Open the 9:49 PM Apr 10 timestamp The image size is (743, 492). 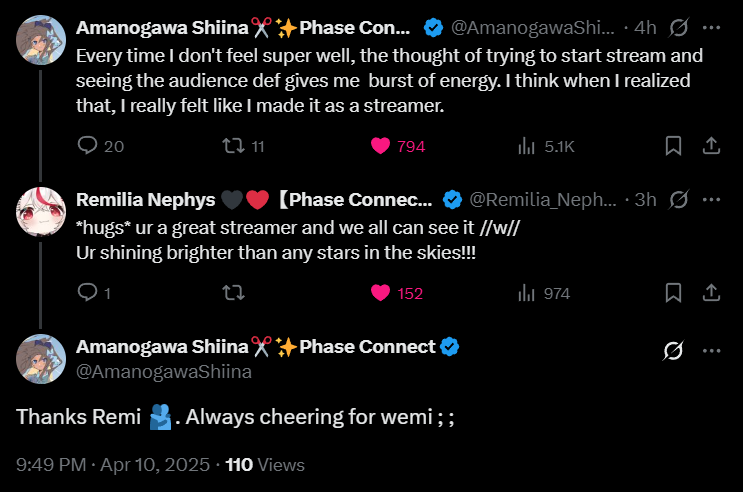(113, 465)
